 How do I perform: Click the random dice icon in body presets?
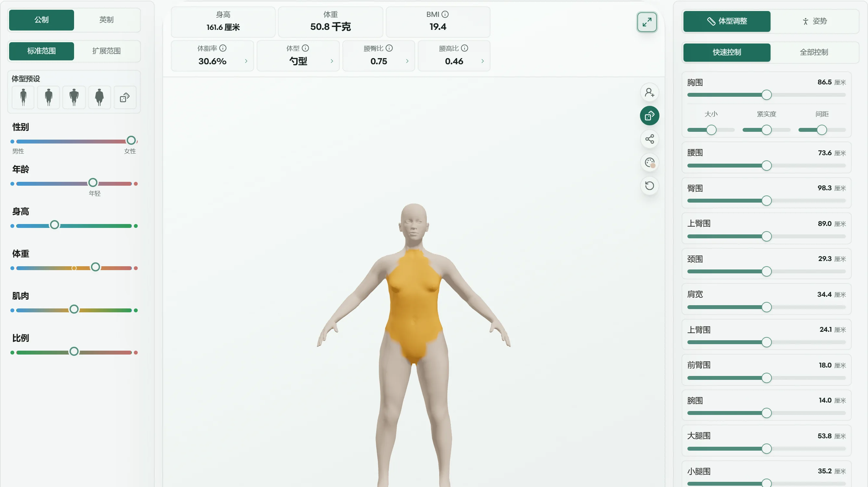(125, 97)
